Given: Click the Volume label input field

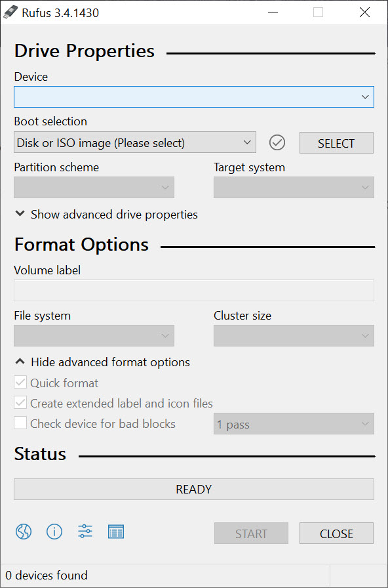Looking at the screenshot, I should pyautogui.click(x=194, y=290).
